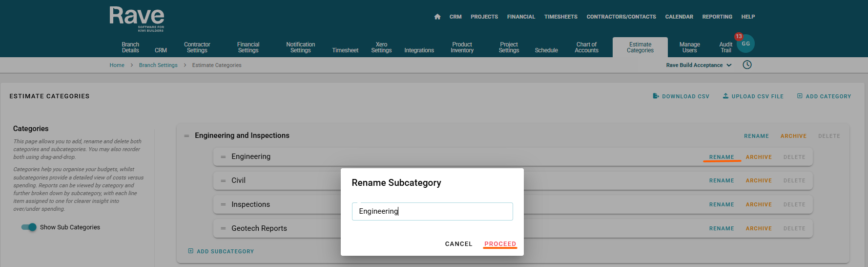Click Add Subcategory plus icon link
Viewport: 868px width, 267px height.
point(221,251)
